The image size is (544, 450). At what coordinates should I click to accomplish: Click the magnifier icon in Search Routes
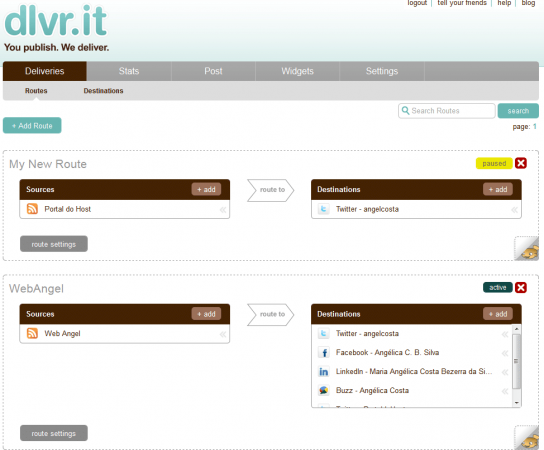(405, 111)
